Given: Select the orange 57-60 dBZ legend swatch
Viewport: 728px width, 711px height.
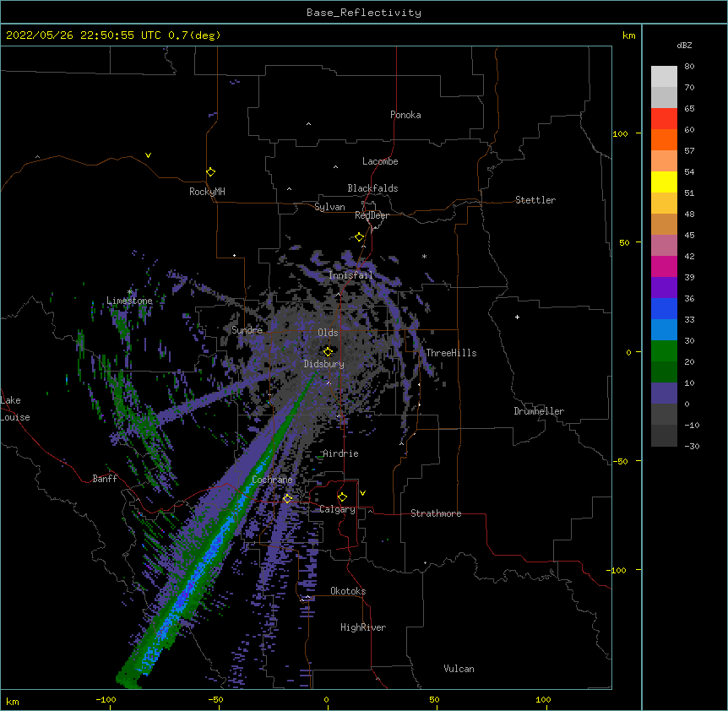Looking at the screenshot, I should [664, 139].
